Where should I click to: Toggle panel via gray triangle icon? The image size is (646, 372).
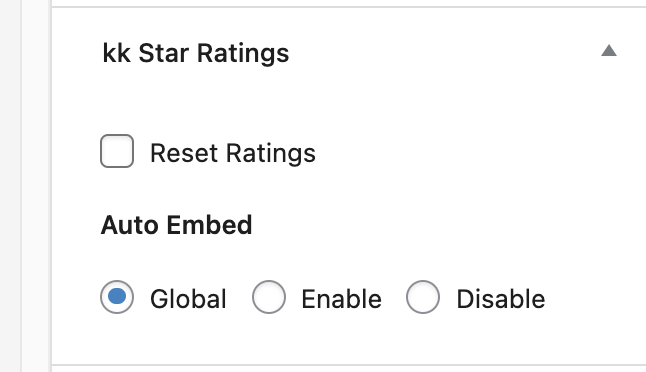[609, 51]
